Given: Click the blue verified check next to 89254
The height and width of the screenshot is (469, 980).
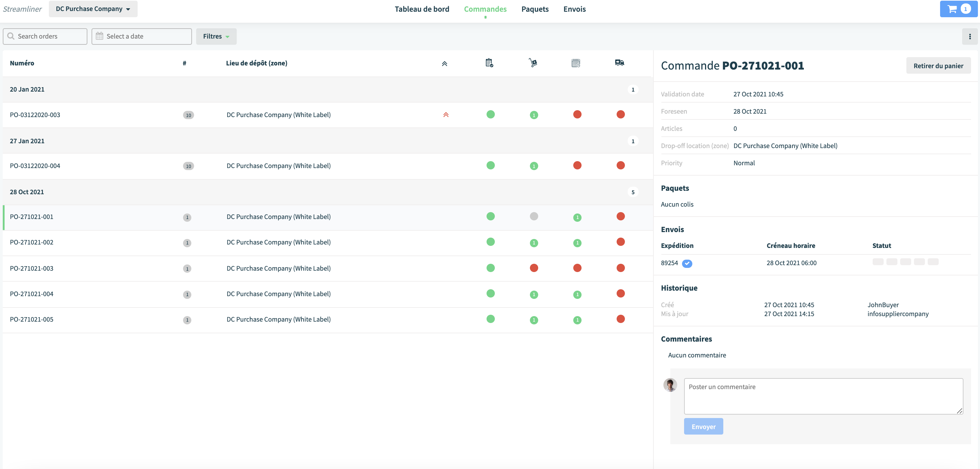Looking at the screenshot, I should [x=687, y=263].
